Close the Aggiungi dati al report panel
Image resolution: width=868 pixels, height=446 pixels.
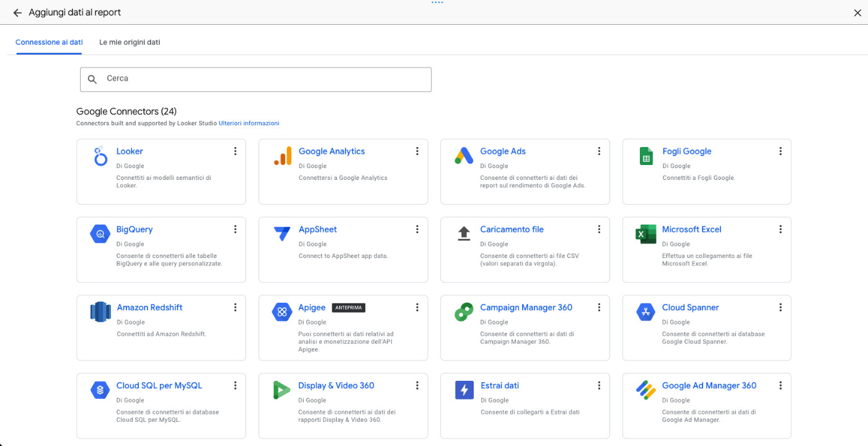click(857, 12)
